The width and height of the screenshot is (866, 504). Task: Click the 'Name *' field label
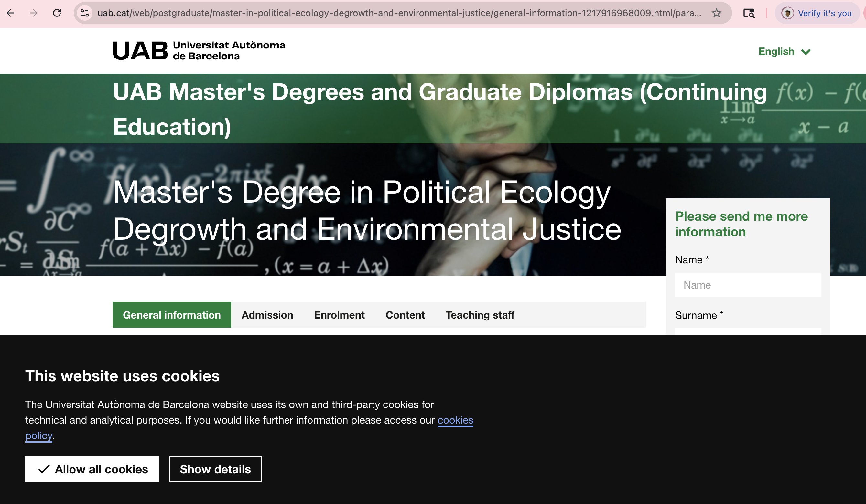(x=692, y=259)
